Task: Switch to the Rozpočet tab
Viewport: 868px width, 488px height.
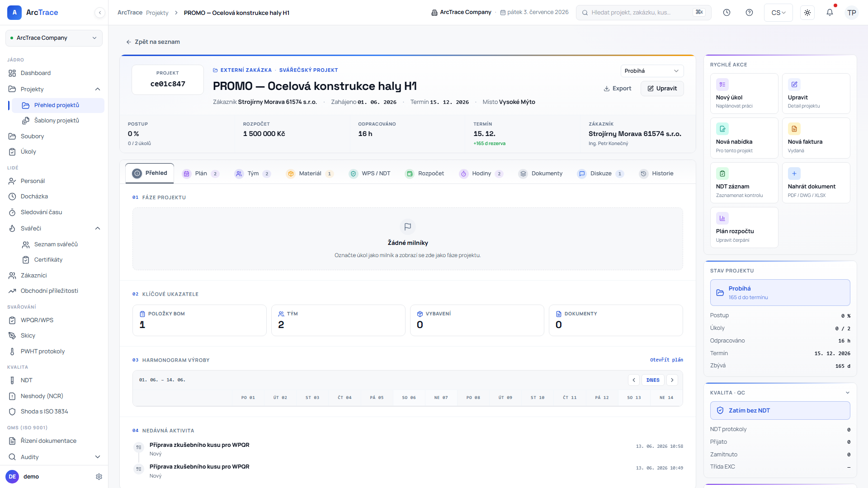Action: pos(425,174)
